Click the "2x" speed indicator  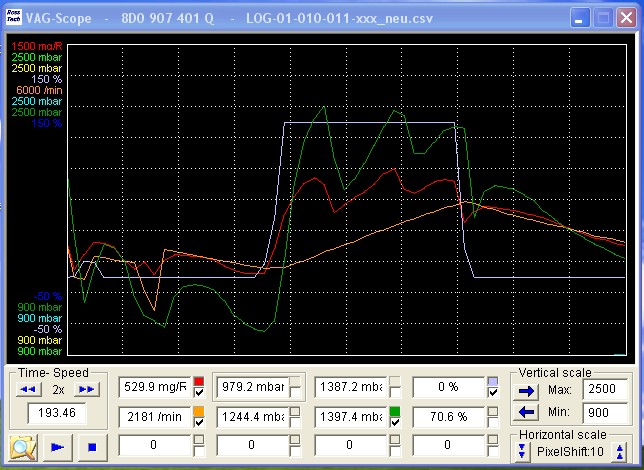pyautogui.click(x=58, y=390)
